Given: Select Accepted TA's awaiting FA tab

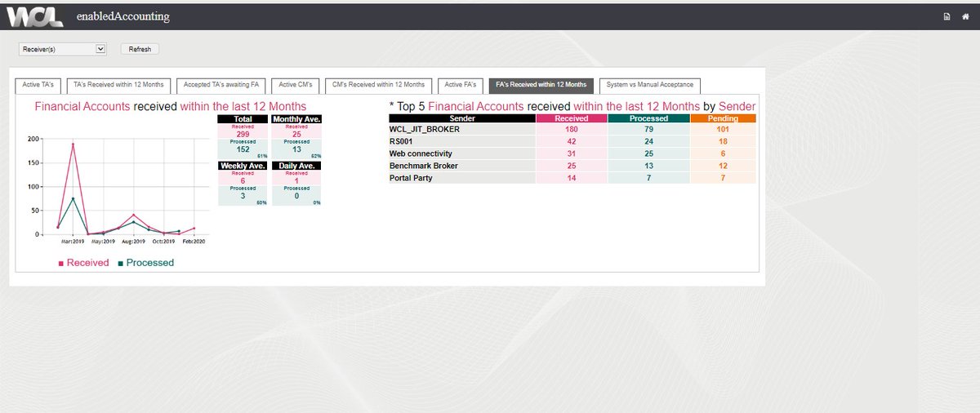Looking at the screenshot, I should [x=220, y=85].
